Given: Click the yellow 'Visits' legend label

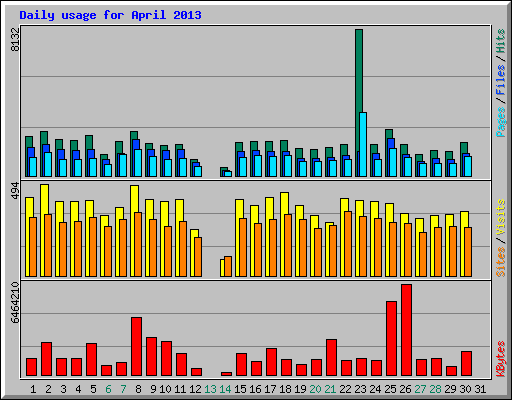Looking at the screenshot, I should coord(500,217).
